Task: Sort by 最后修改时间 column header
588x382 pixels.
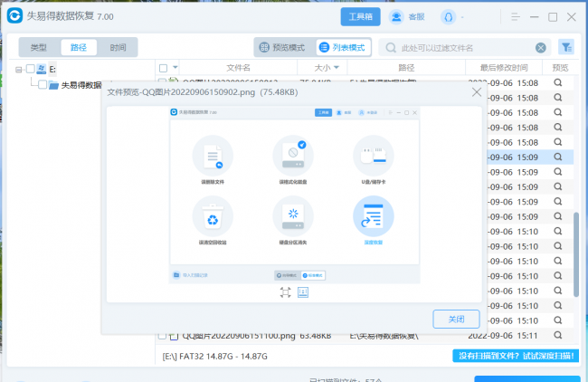Action: point(504,68)
